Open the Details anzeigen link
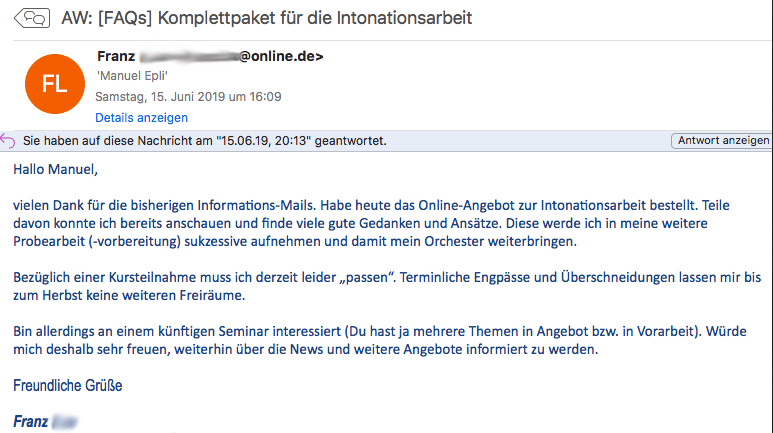773x433 pixels. [141, 118]
